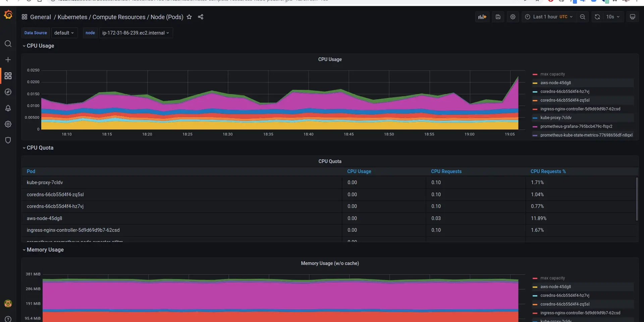Click the share dashboard button
This screenshot has width=644, height=322.
(x=201, y=17)
